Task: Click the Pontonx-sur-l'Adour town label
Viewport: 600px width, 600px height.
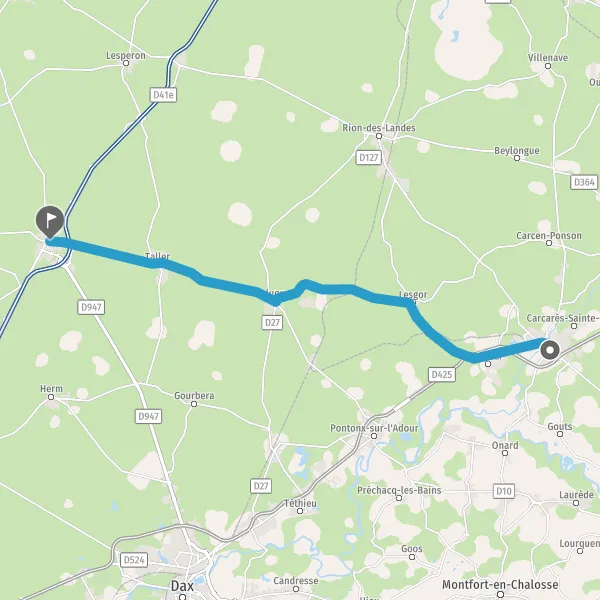Action: (x=374, y=428)
